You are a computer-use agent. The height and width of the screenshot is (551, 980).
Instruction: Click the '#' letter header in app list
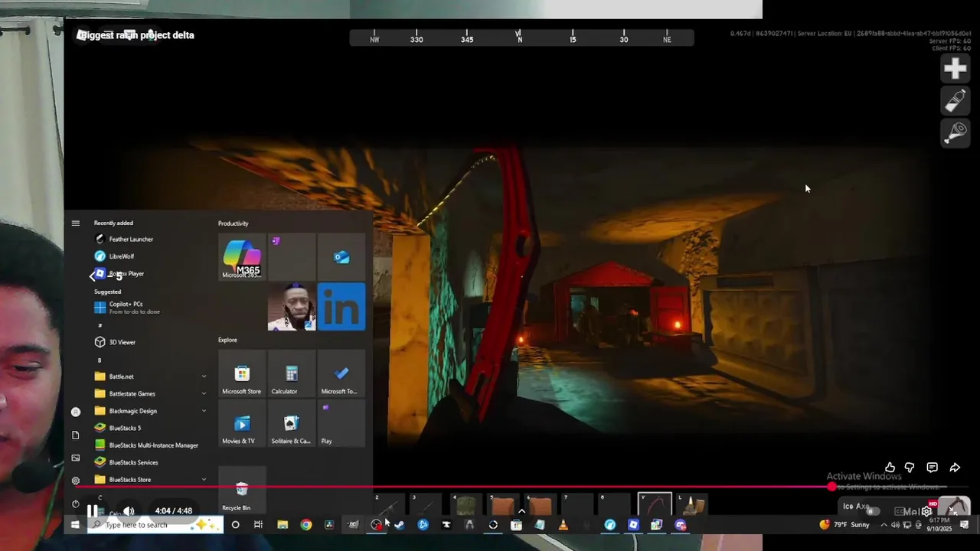click(x=100, y=325)
